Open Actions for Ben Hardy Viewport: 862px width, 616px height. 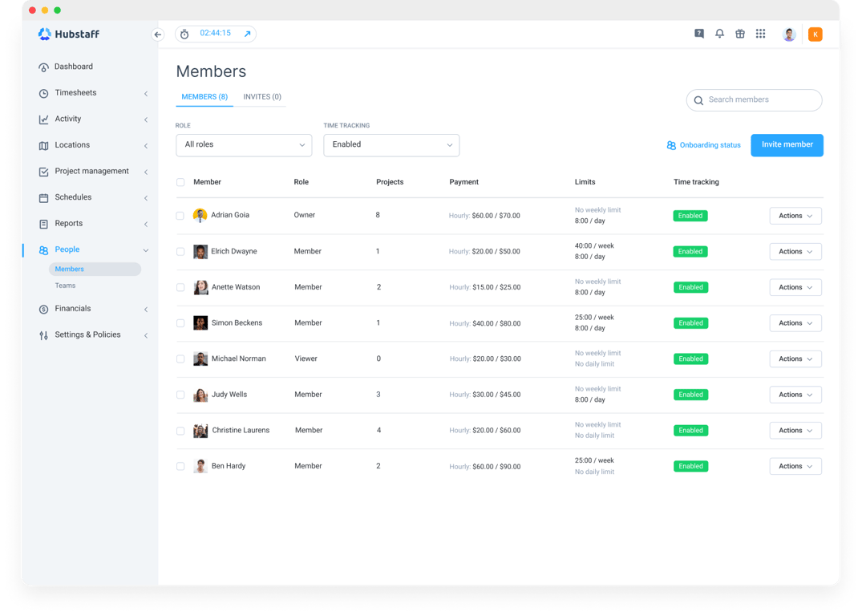tap(795, 466)
